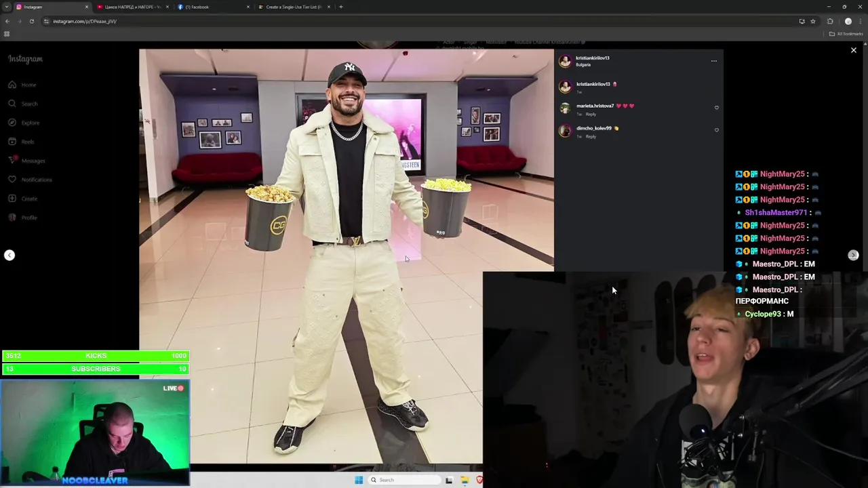Open Instagram Search in sidebar
Screen dimensions: 868x488
[22, 104]
